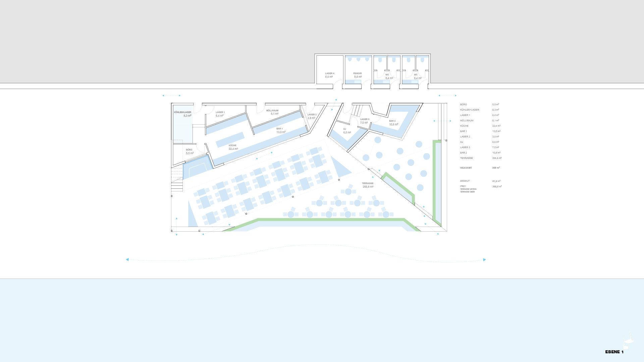Viewport: 644px width, 362px height.
Task: Click the BAR 1 label inside the floor plan
Action: pos(279,129)
